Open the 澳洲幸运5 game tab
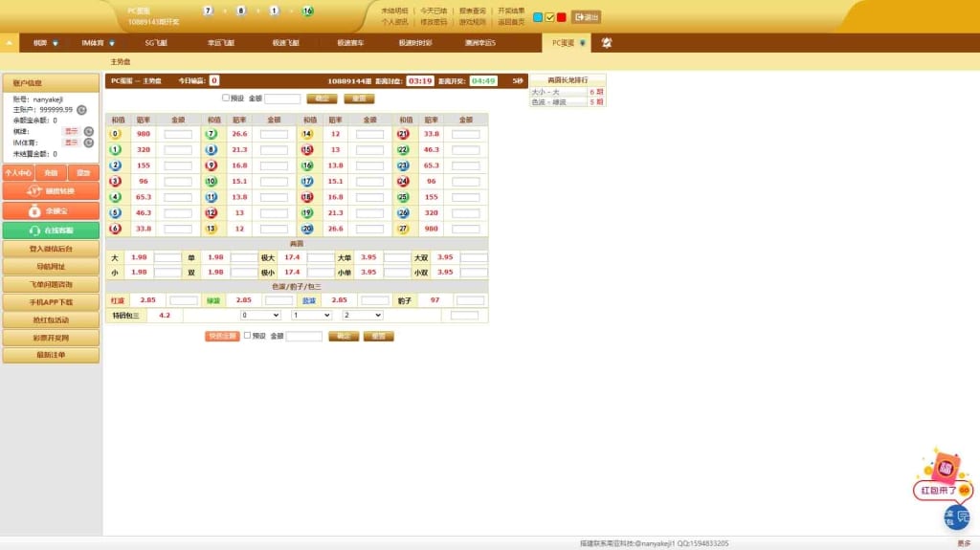The width and height of the screenshot is (980, 550). point(480,43)
